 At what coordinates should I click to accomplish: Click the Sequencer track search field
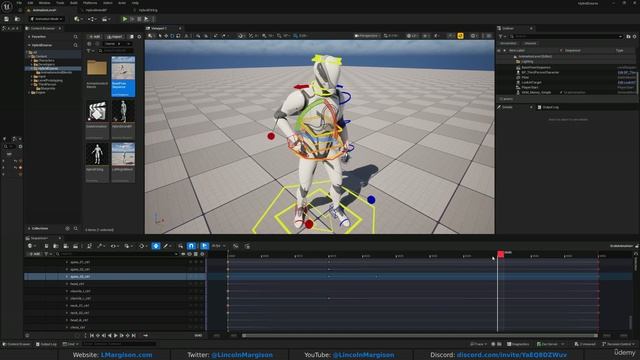118,254
